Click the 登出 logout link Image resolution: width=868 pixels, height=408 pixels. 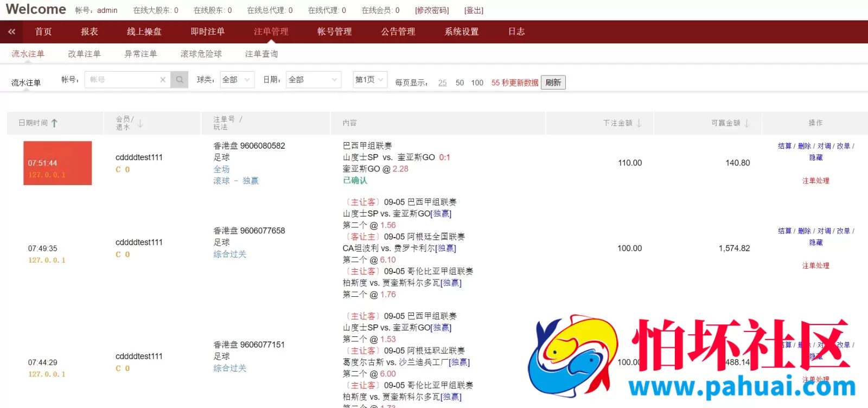pos(474,10)
